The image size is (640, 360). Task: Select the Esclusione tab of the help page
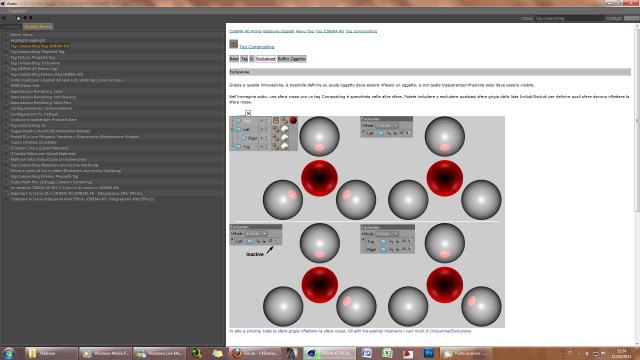pyautogui.click(x=265, y=59)
